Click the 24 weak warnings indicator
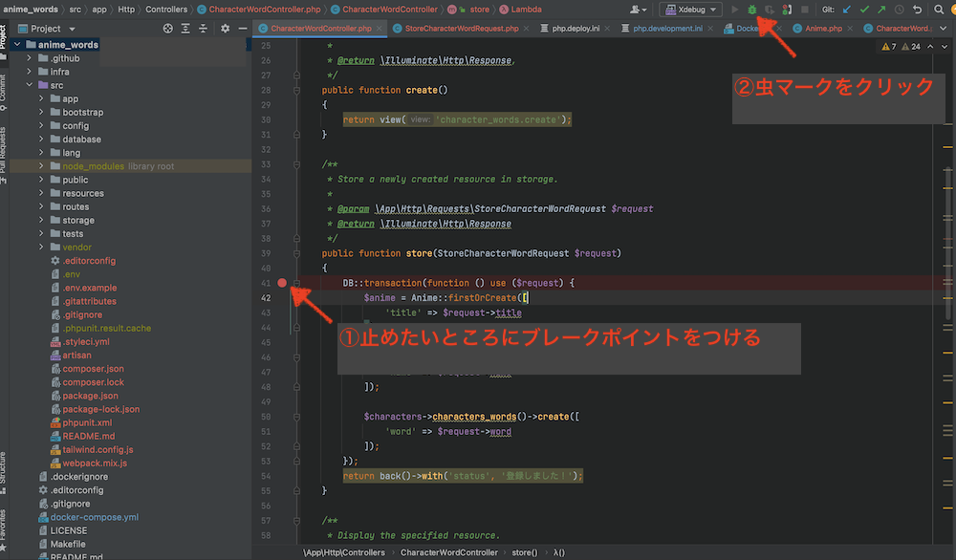Screen dimensions: 956x560 (911, 47)
